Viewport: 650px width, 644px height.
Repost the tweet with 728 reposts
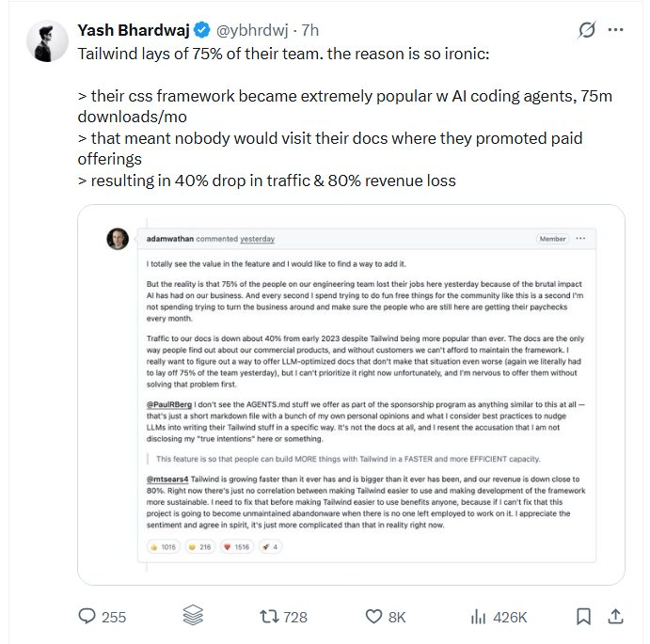[x=270, y=616]
